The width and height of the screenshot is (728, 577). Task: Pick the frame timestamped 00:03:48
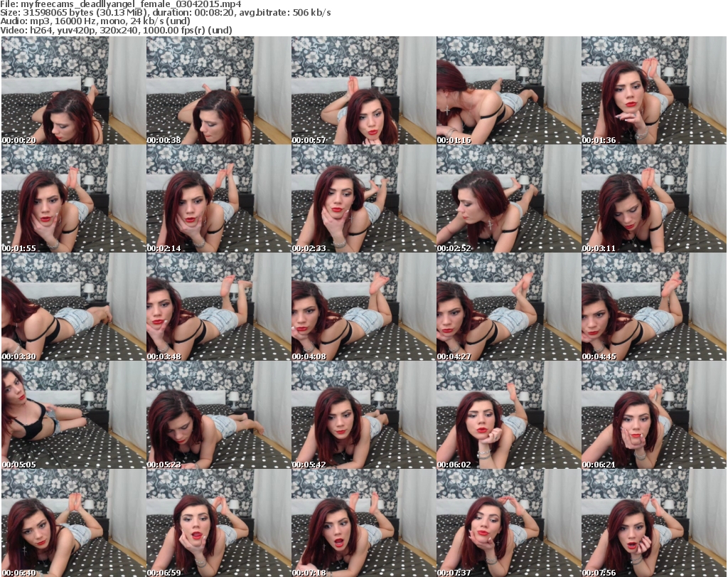click(219, 307)
